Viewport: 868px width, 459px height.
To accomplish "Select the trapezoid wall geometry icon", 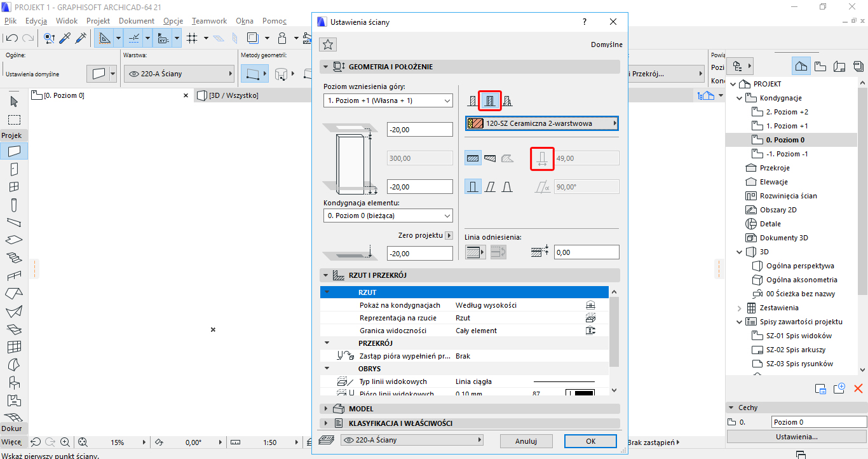I will tap(490, 158).
